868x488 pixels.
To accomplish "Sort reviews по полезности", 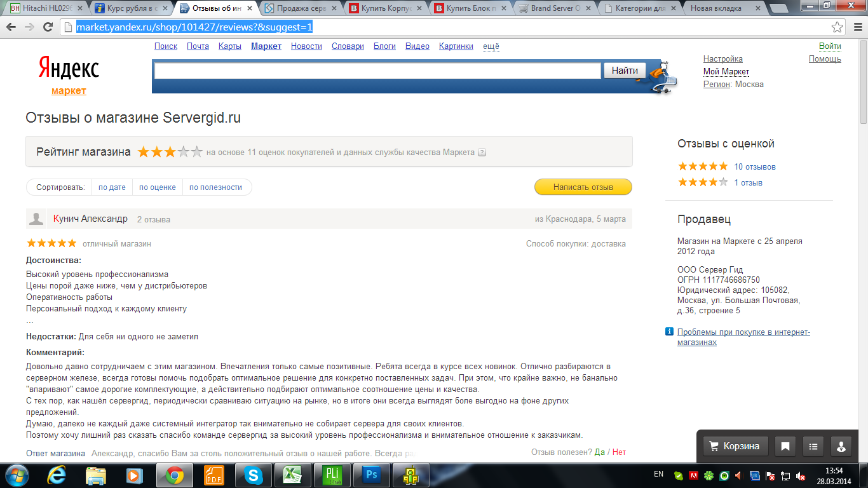I will coord(215,187).
